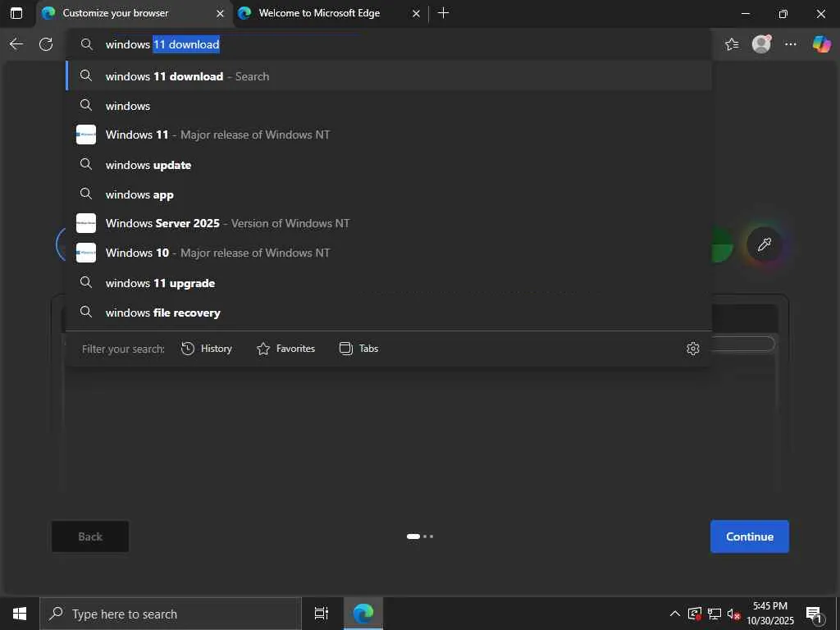The image size is (840, 630).
Task: Click the muted volume tray icon
Action: coord(733,614)
